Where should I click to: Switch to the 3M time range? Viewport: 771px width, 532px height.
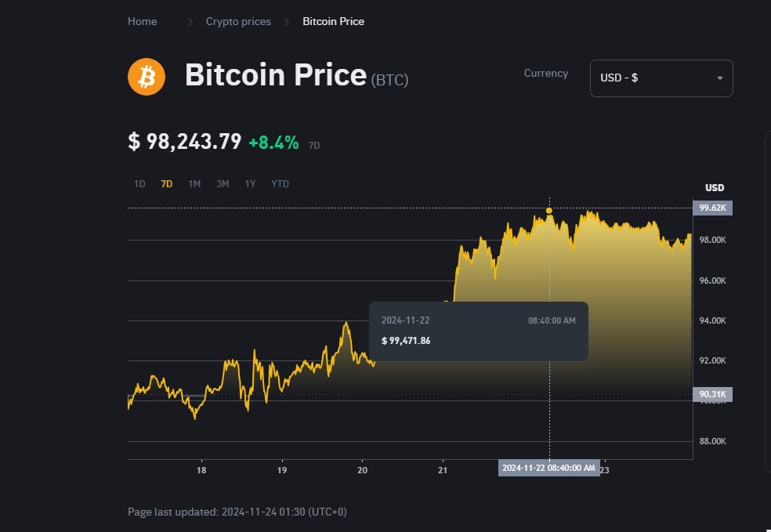222,183
